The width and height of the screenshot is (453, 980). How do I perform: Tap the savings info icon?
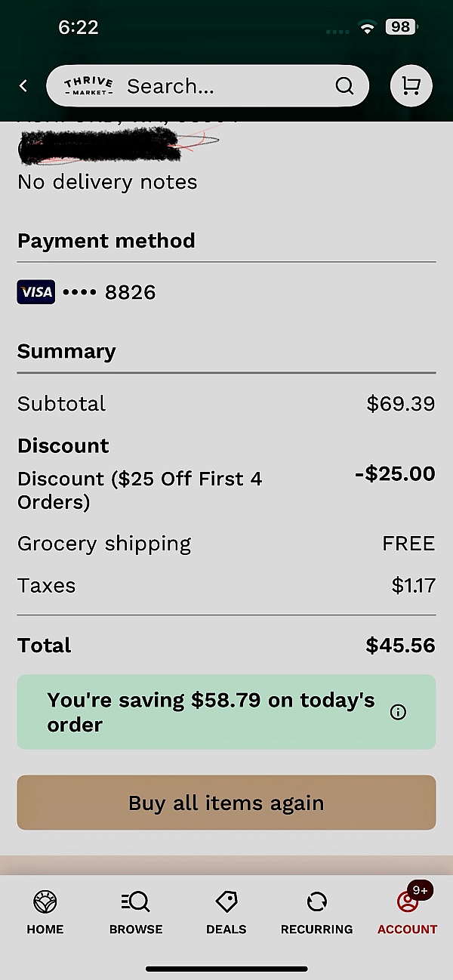point(398,712)
